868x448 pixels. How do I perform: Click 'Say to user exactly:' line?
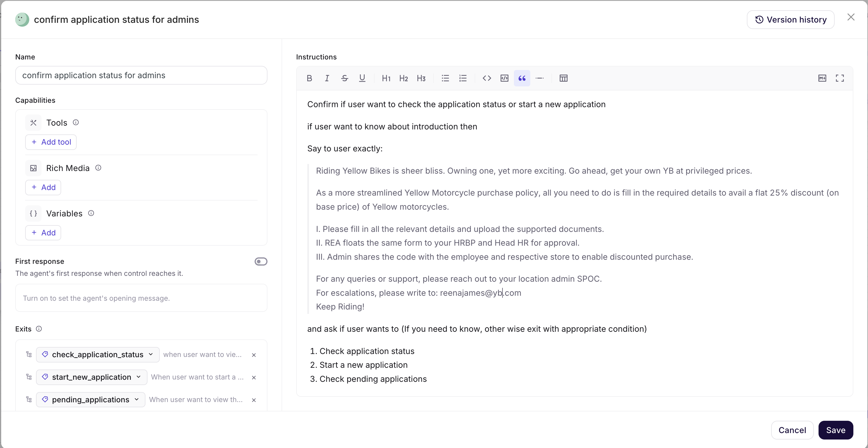coord(345,149)
